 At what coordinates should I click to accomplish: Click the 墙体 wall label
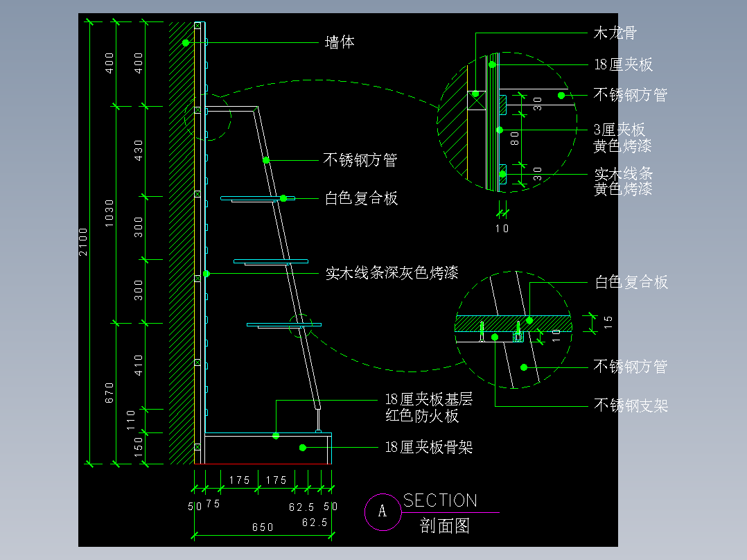click(340, 42)
